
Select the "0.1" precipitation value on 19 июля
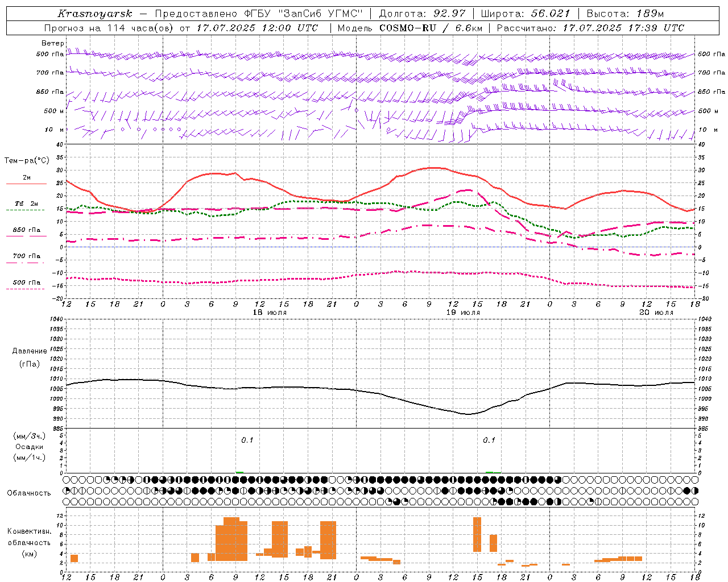click(x=489, y=440)
